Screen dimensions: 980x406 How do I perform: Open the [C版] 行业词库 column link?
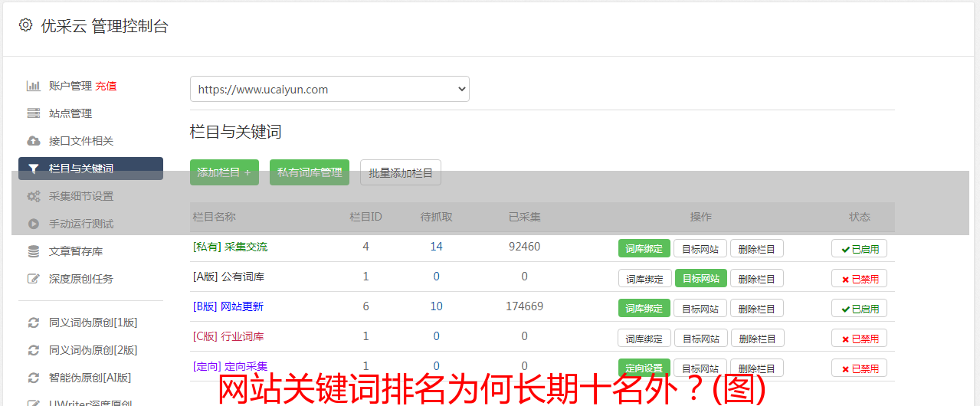tap(228, 336)
